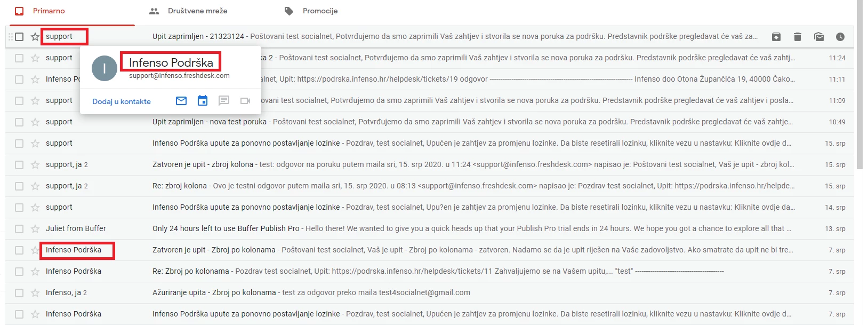
Task: Click the '13. srp' date
Action: point(835,229)
